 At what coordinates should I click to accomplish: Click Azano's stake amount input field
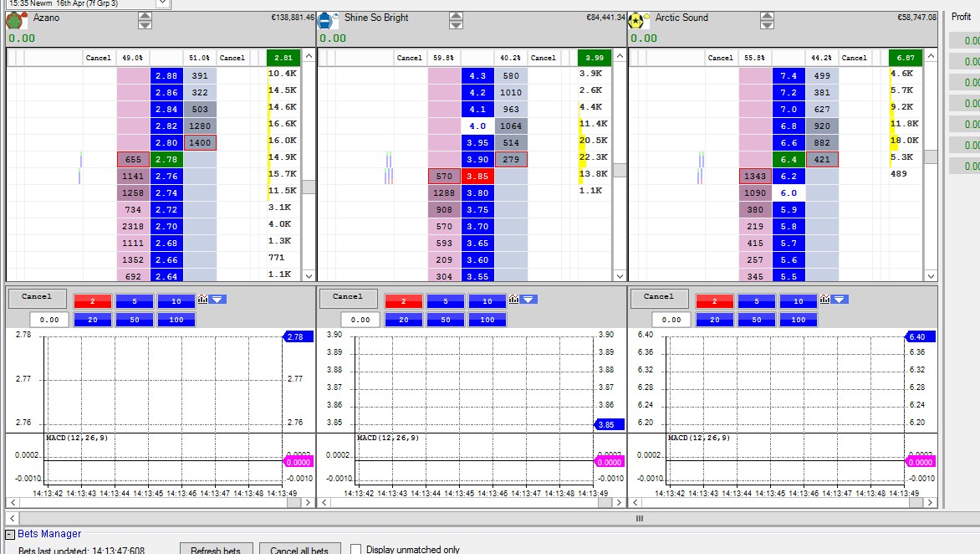click(49, 320)
